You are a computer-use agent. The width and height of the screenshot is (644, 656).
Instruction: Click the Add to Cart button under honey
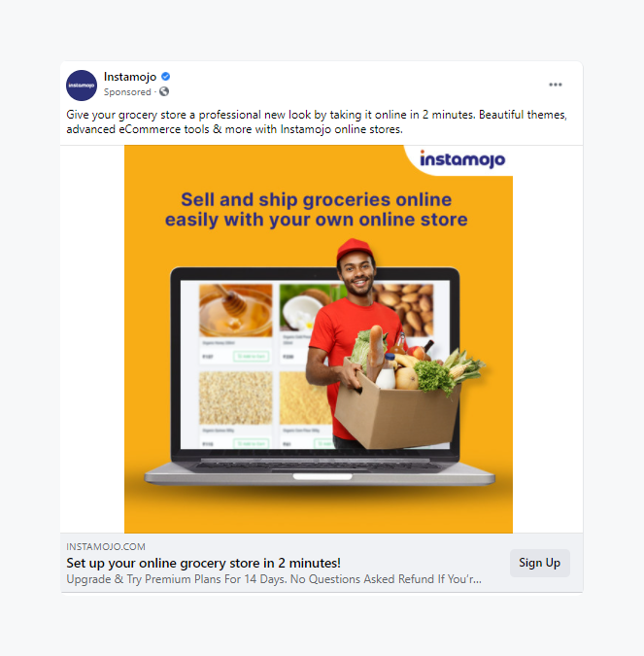click(251, 357)
